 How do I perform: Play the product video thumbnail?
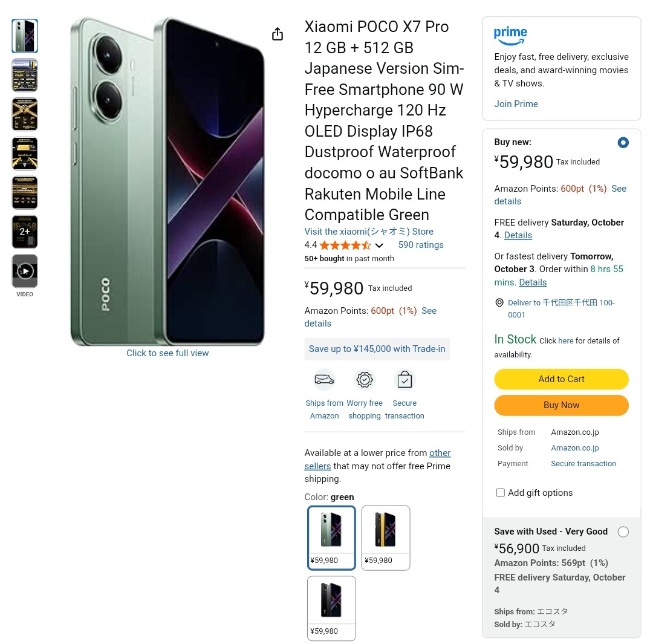coord(25,271)
